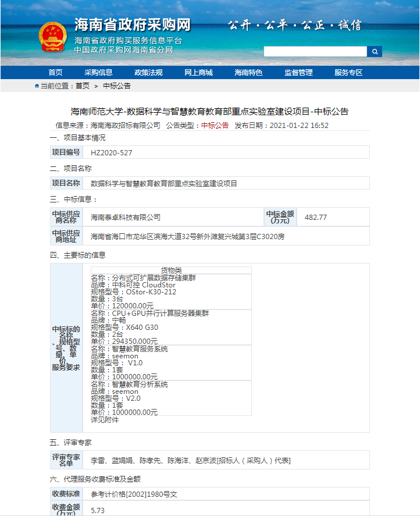
Task: Open the 监督管理 menu
Action: tap(298, 72)
